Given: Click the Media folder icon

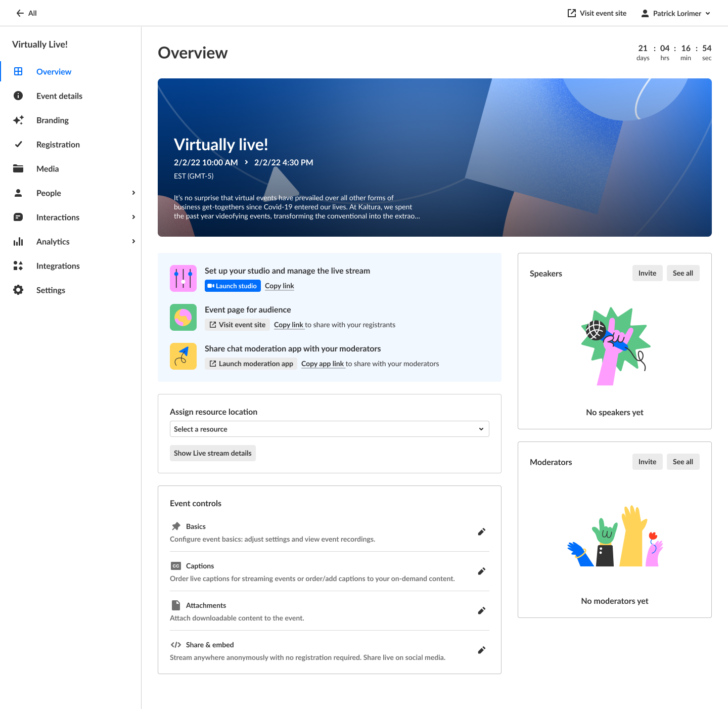Looking at the screenshot, I should tap(18, 168).
